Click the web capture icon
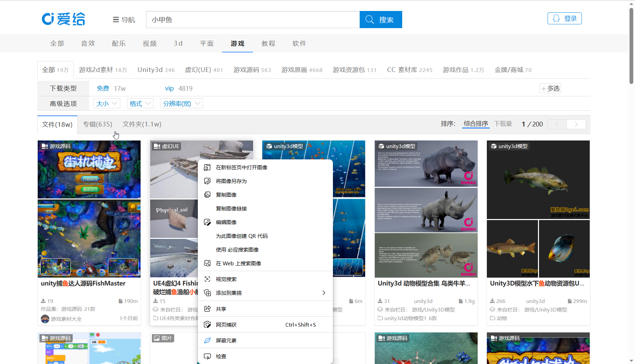This screenshot has height=364, width=635. 207,325
